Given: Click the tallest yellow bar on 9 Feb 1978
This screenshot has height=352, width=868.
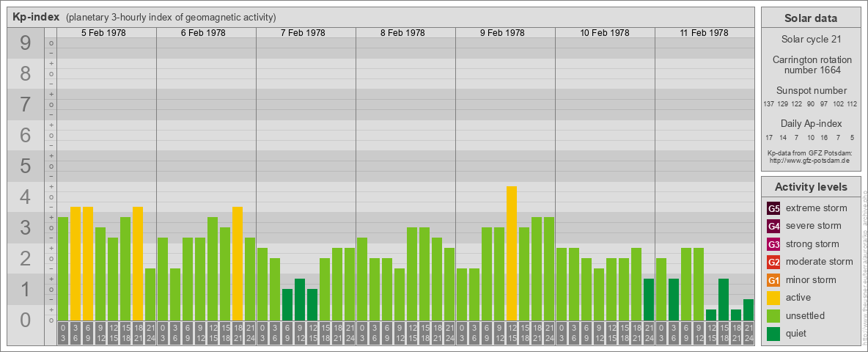Looking at the screenshot, I should click(x=512, y=254).
